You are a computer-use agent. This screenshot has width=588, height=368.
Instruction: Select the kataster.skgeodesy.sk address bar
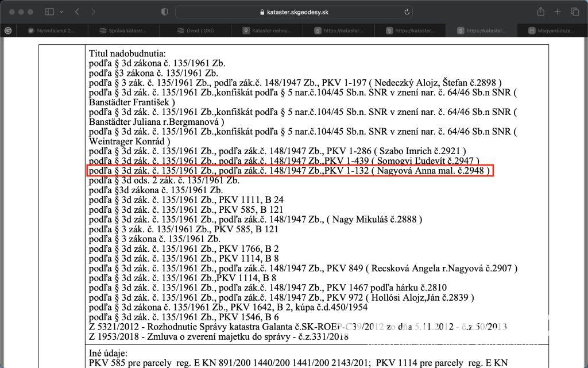coord(294,12)
